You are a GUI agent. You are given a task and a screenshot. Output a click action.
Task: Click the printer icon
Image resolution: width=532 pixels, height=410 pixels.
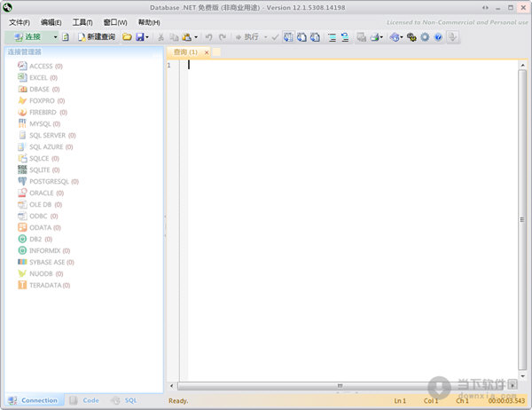tap(374, 37)
